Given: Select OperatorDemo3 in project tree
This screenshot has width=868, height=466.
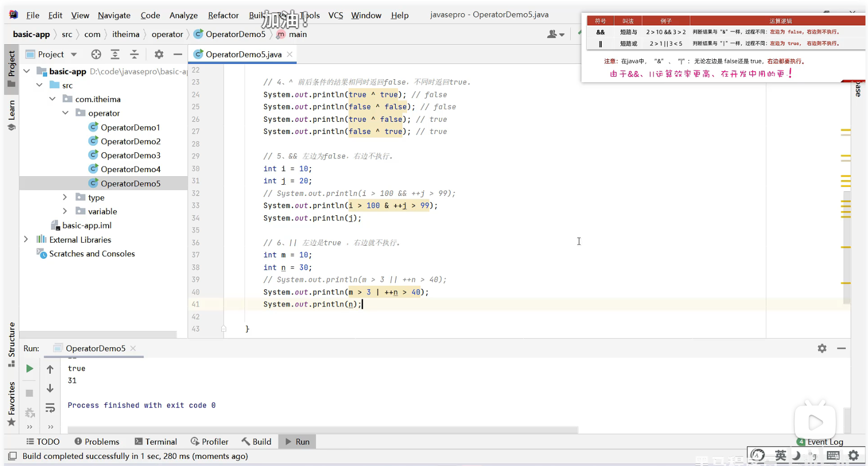Looking at the screenshot, I should click(124, 155).
